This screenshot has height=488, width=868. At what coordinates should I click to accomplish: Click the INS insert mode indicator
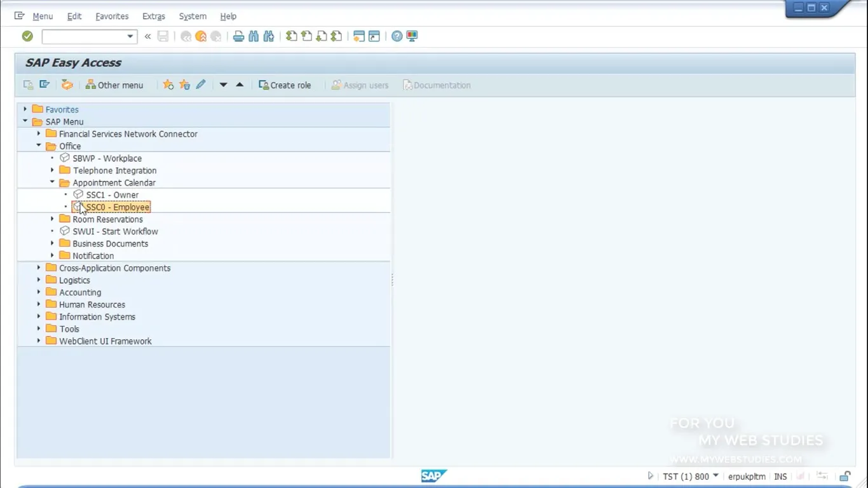[x=780, y=477]
